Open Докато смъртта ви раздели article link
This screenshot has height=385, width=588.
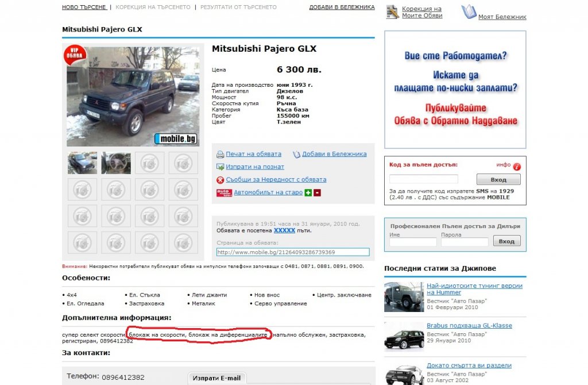click(469, 365)
